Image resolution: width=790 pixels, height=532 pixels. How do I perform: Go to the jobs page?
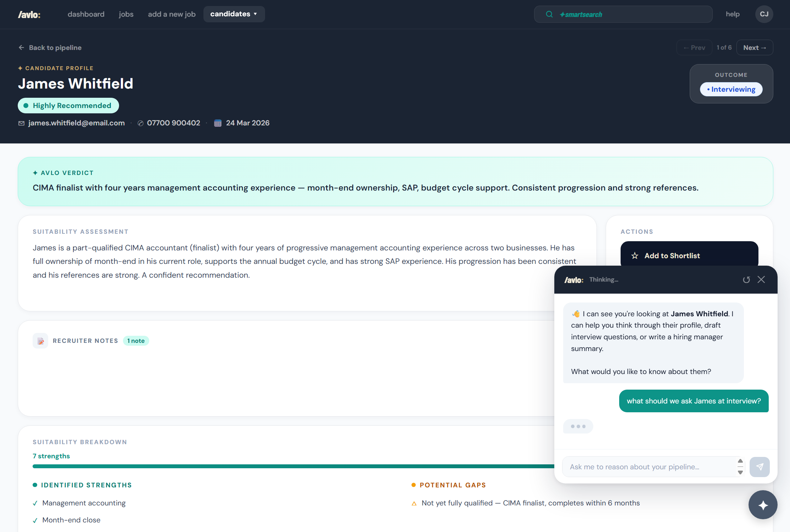[x=126, y=14]
